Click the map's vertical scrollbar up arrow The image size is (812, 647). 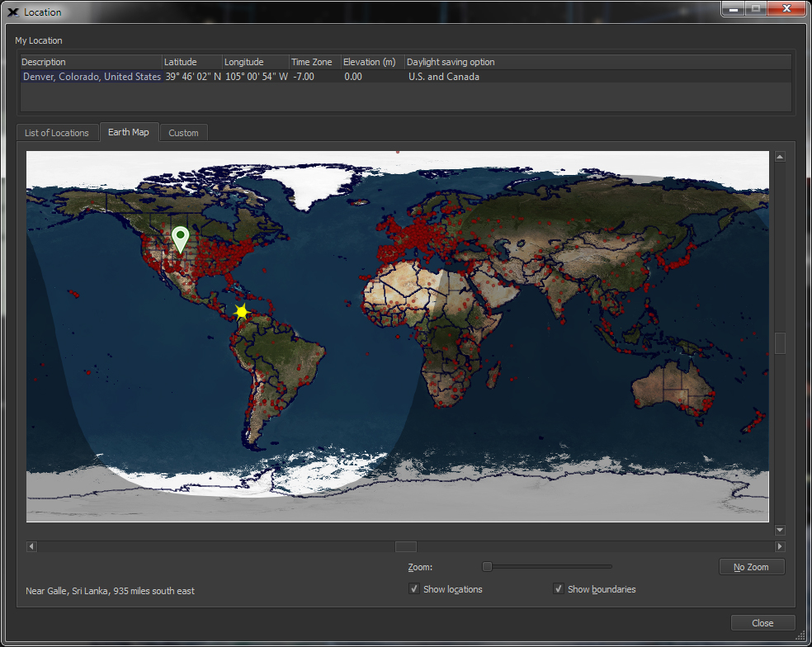780,157
